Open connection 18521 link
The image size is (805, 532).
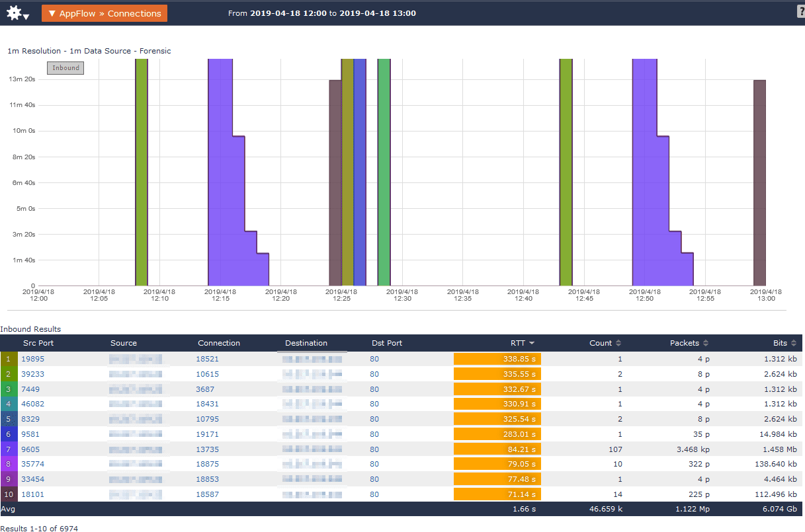coord(207,359)
